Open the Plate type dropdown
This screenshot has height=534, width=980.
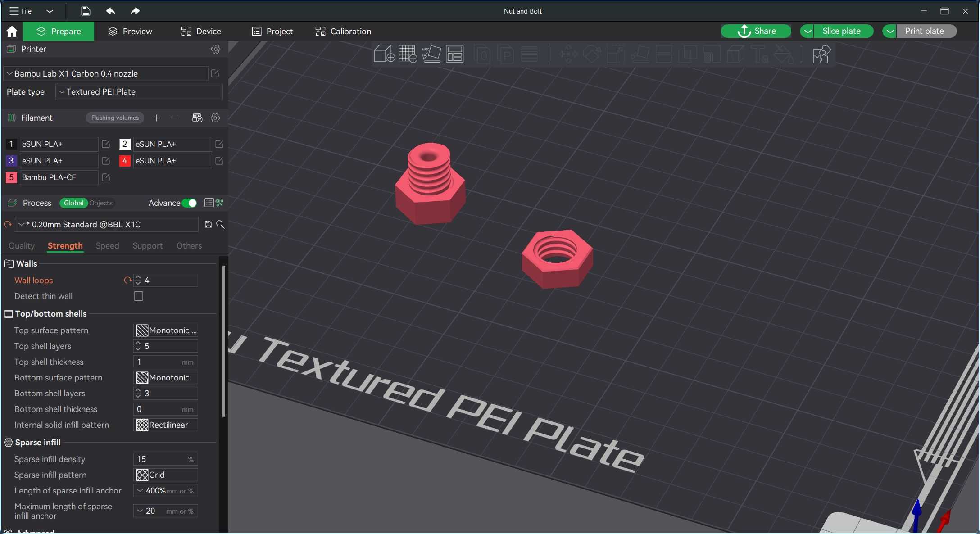click(x=139, y=92)
